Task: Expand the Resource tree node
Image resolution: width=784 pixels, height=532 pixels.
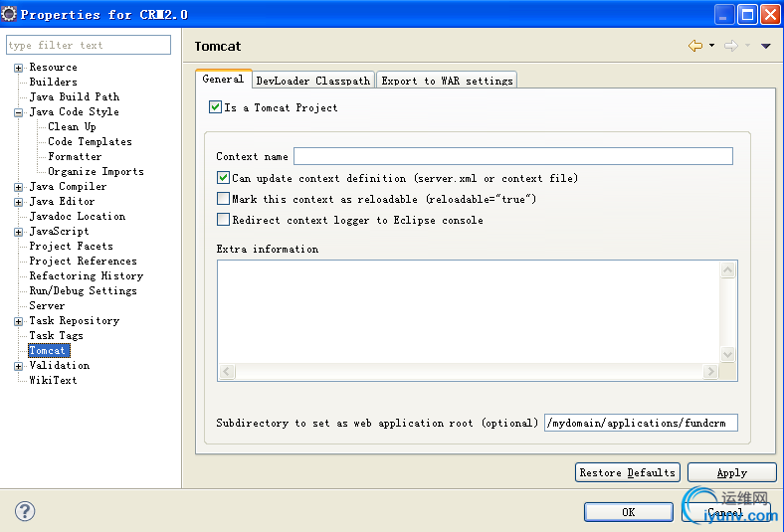Action: (19, 68)
